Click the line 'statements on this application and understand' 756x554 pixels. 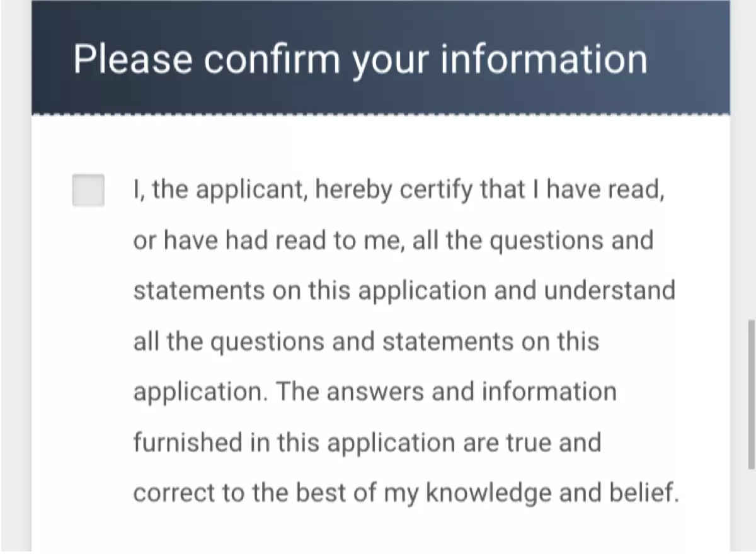(x=404, y=291)
